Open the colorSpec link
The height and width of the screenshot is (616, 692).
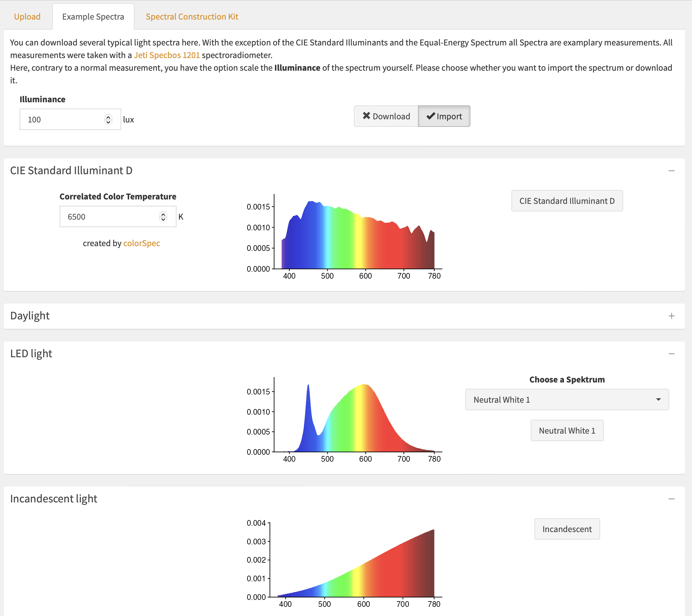(x=141, y=243)
